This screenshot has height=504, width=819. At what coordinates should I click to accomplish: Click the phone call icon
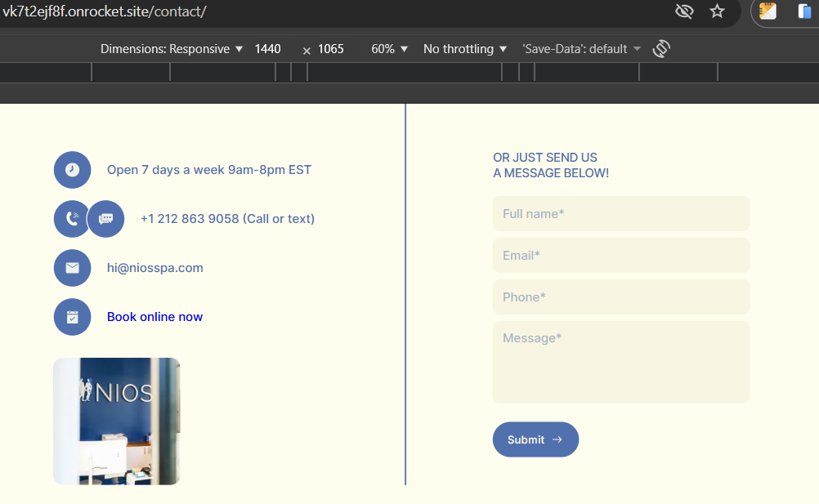(71, 219)
